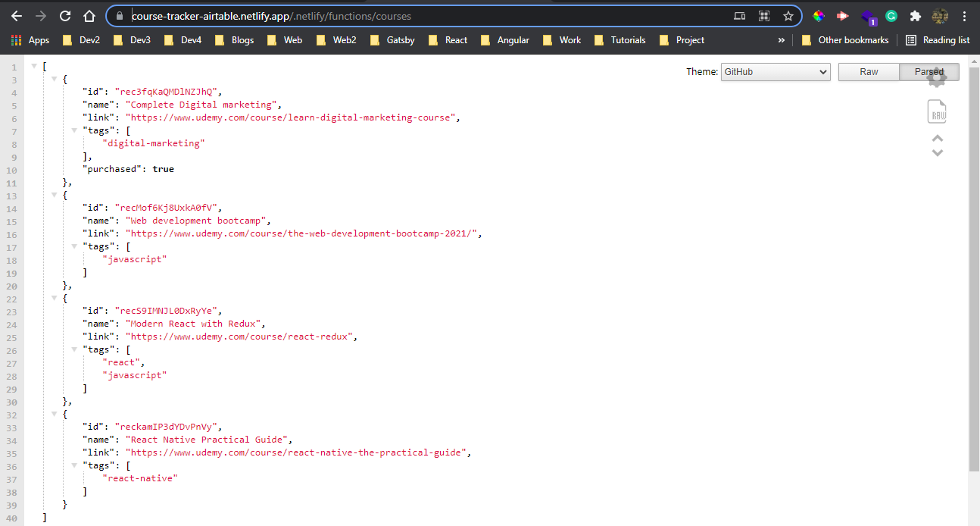Open the Blogs bookmark folder

click(x=235, y=40)
